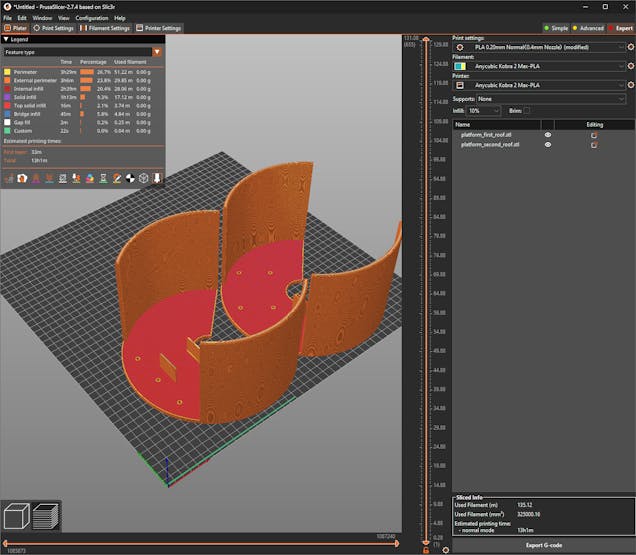Click the gear icon beside Print settings preset
The width and height of the screenshot is (636, 555).
629,46
